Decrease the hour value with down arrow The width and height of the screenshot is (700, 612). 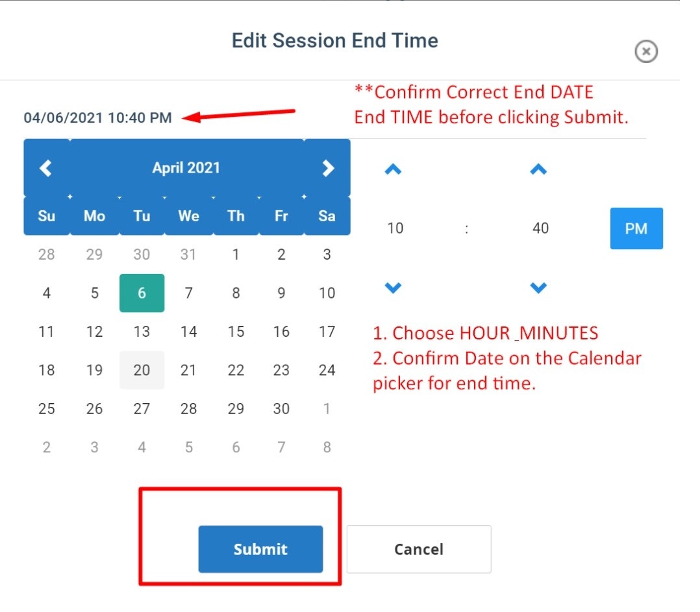[x=394, y=287]
